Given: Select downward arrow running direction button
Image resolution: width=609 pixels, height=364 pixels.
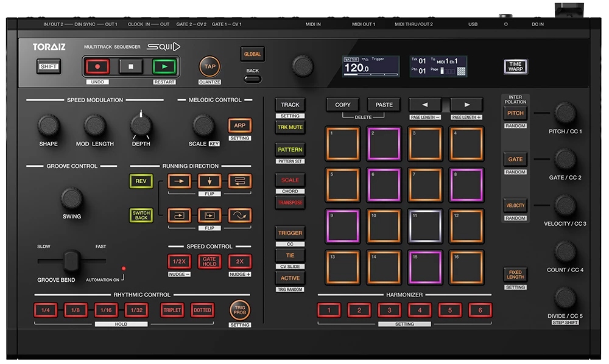Looking at the screenshot, I should (x=209, y=181).
